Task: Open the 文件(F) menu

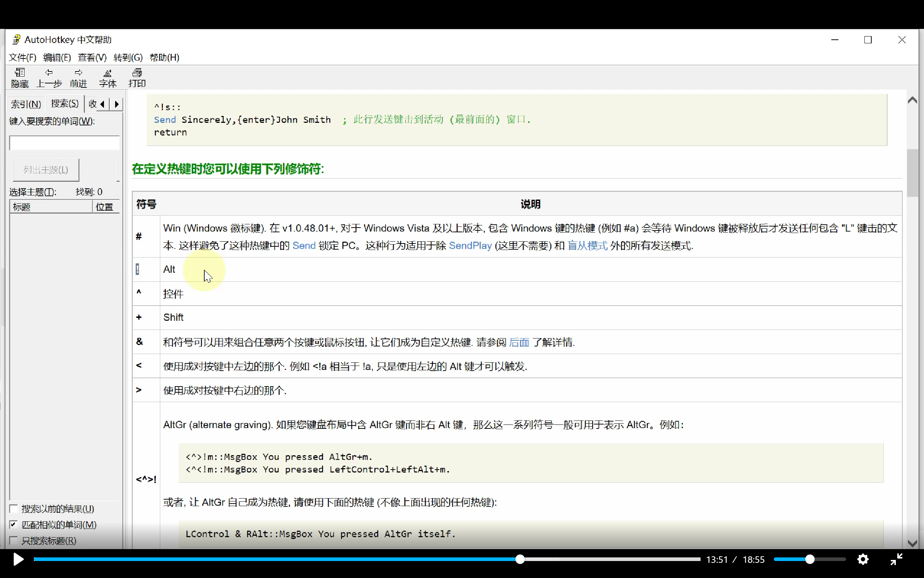Action: pos(22,57)
